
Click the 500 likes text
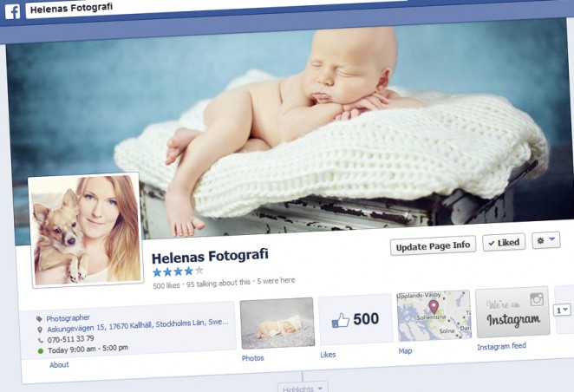pyautogui.click(x=166, y=285)
